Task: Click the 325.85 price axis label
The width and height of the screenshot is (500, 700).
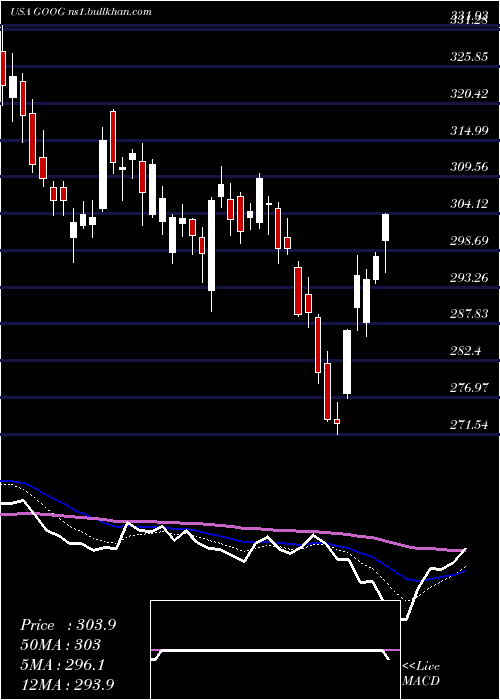Action: point(468,58)
